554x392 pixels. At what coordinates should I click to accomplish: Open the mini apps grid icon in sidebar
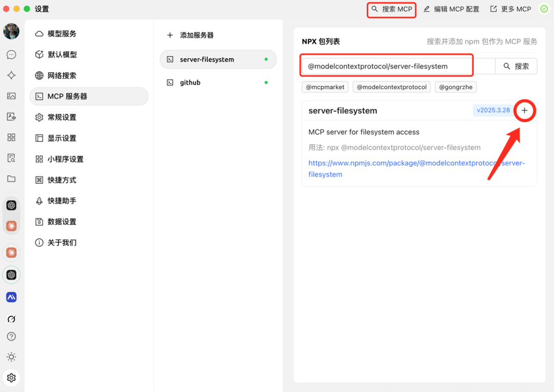point(11,138)
